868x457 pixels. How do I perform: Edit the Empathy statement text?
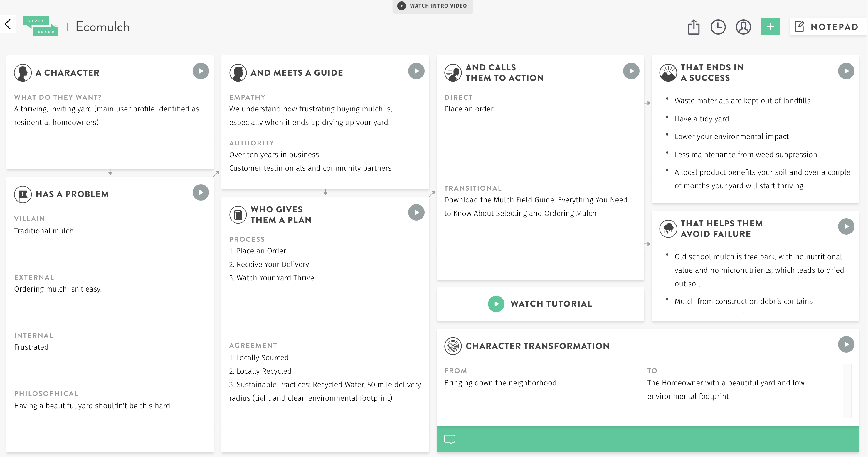click(x=310, y=116)
